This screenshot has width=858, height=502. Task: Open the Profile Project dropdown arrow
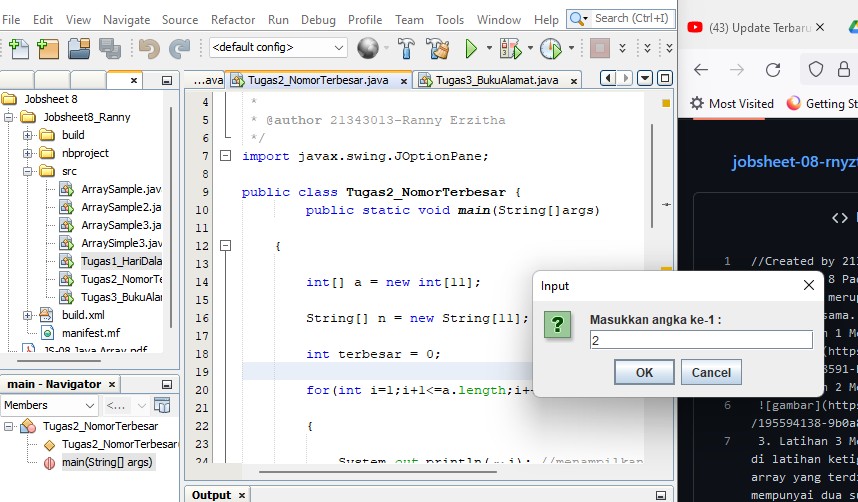(x=571, y=48)
